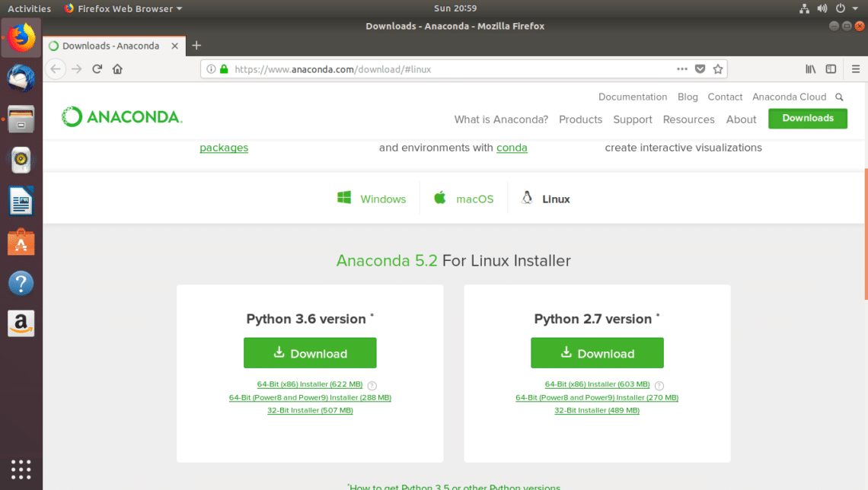Open the Products menu

pyautogui.click(x=580, y=119)
